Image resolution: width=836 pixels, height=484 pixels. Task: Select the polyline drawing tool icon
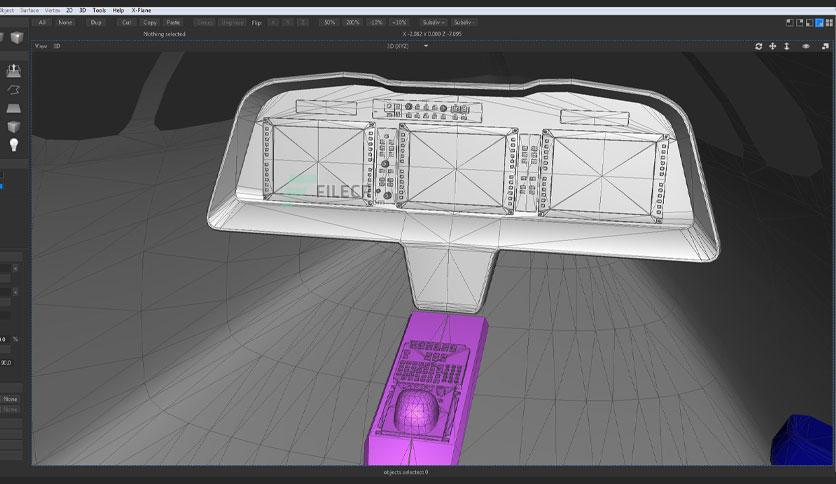(14, 90)
